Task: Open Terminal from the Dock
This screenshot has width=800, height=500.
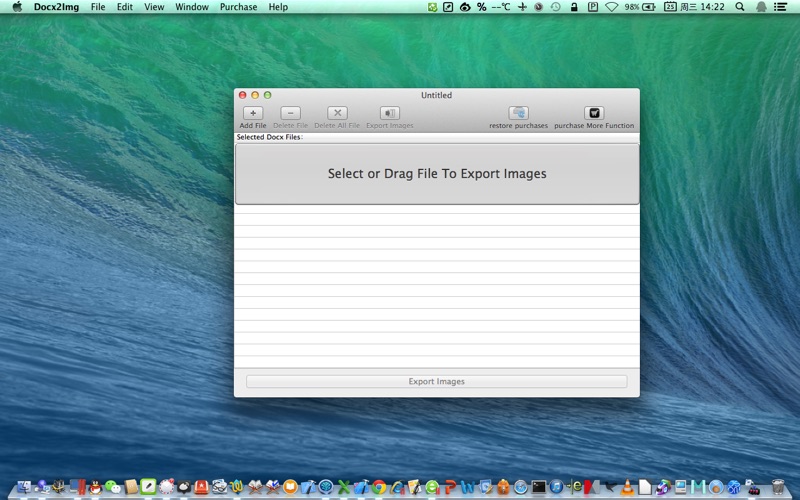Action: pyautogui.click(x=539, y=486)
